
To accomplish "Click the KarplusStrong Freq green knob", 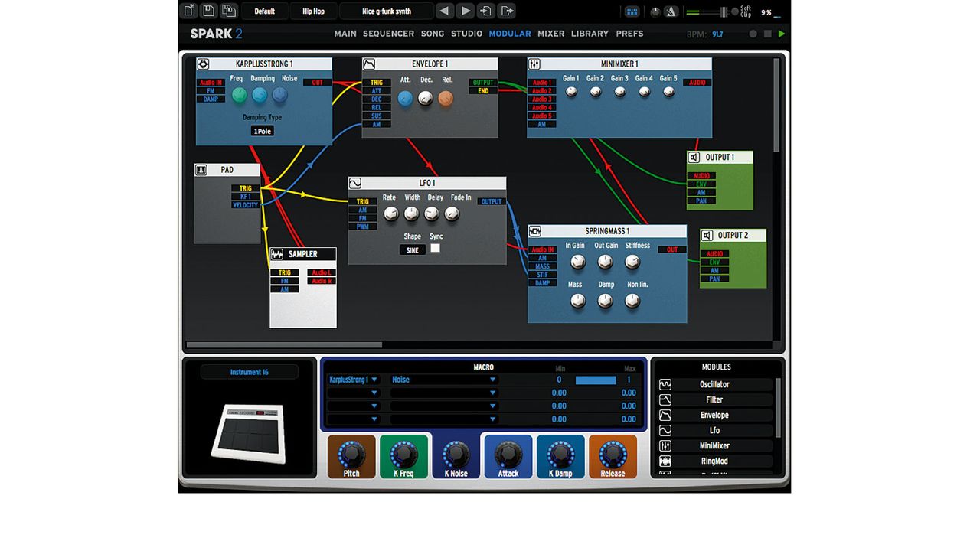I will [x=239, y=95].
